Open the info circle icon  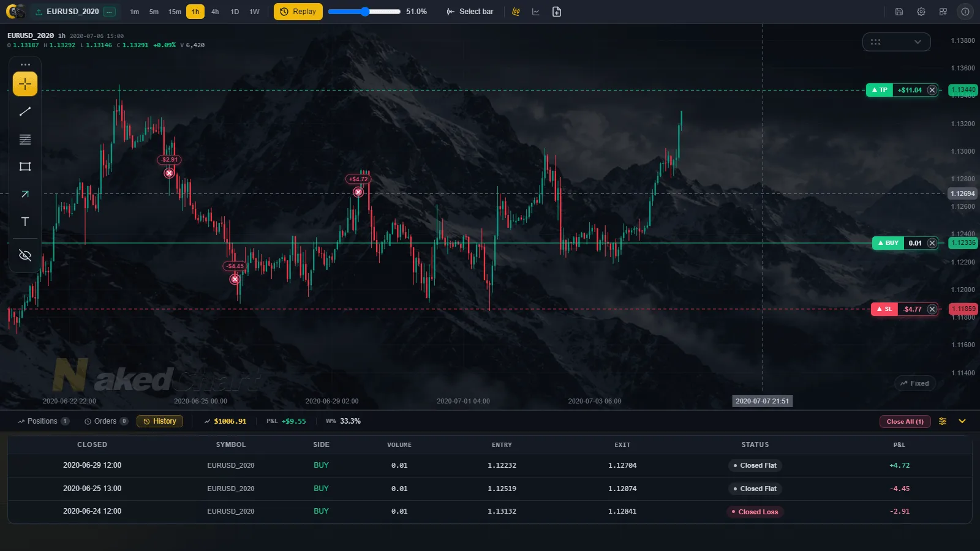coord(965,12)
